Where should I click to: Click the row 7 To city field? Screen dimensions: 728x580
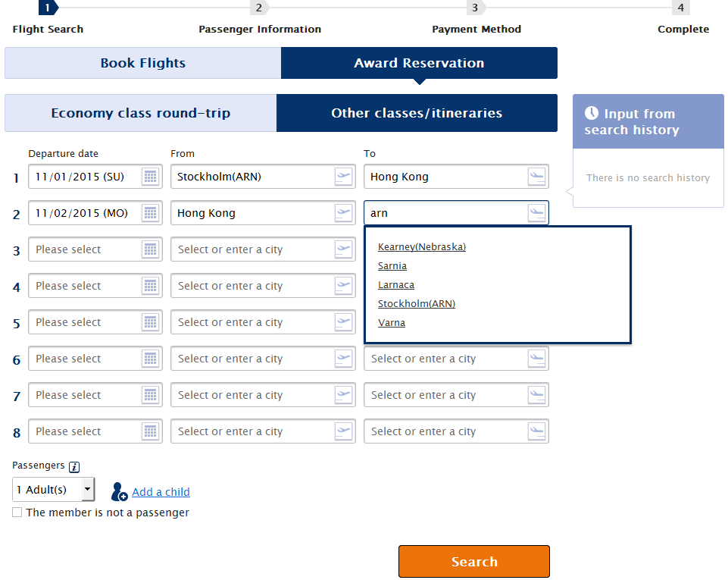(x=445, y=395)
